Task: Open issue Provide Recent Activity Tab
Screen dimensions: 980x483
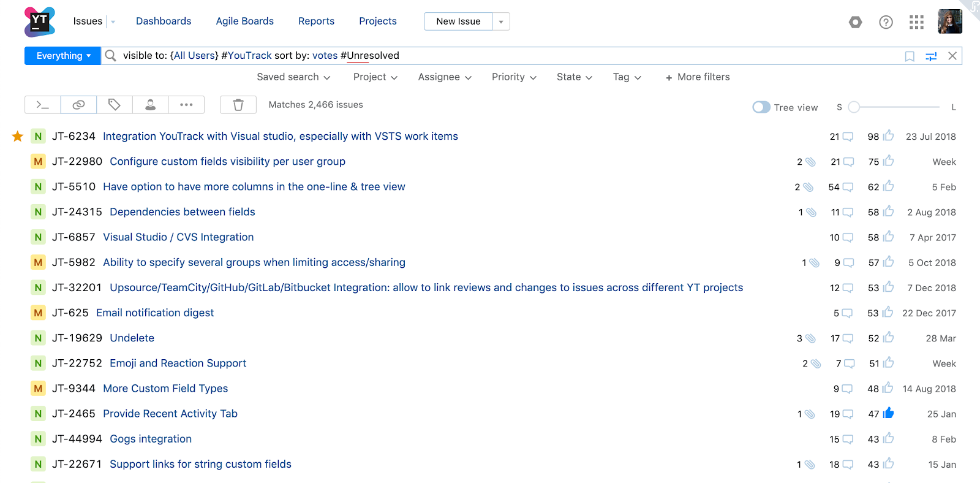Action: click(x=170, y=413)
